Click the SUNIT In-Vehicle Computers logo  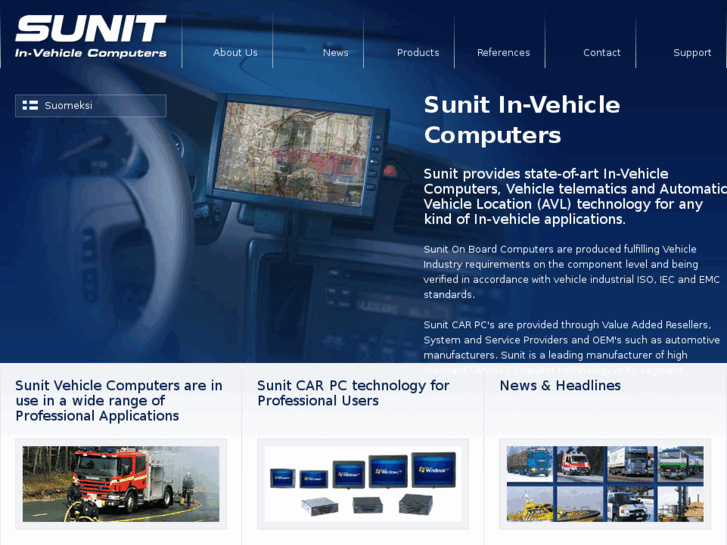click(90, 37)
